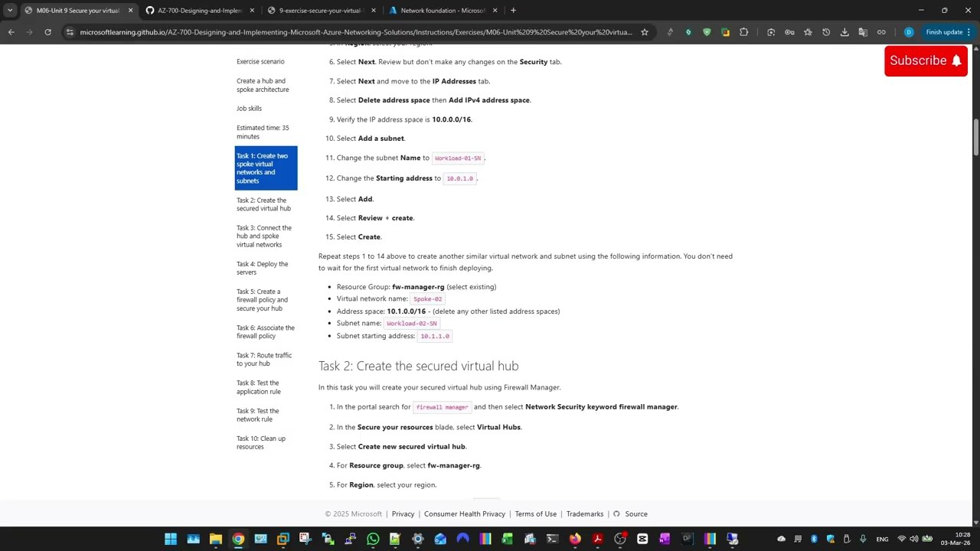Click the password key icon in toolbar

pyautogui.click(x=789, y=32)
